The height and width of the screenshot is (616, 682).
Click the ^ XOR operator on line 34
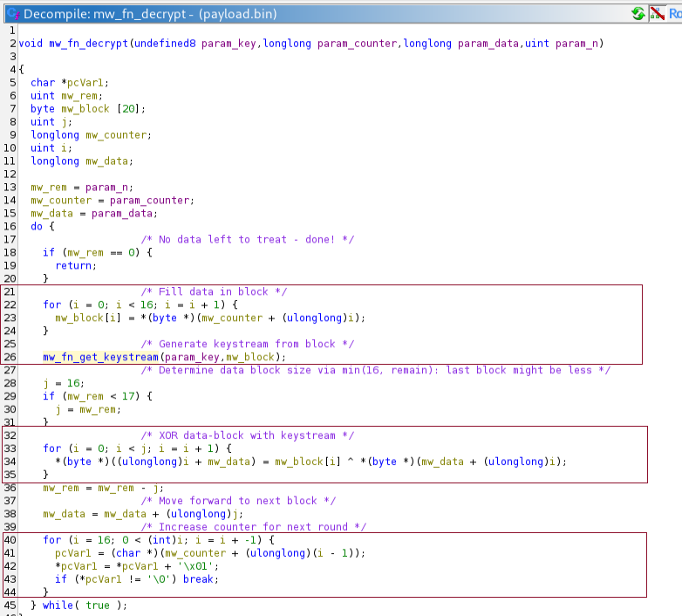(x=351, y=462)
